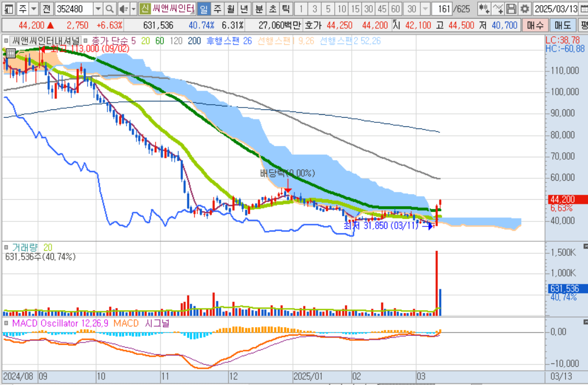Open chart settings gear icon

tap(525, 8)
